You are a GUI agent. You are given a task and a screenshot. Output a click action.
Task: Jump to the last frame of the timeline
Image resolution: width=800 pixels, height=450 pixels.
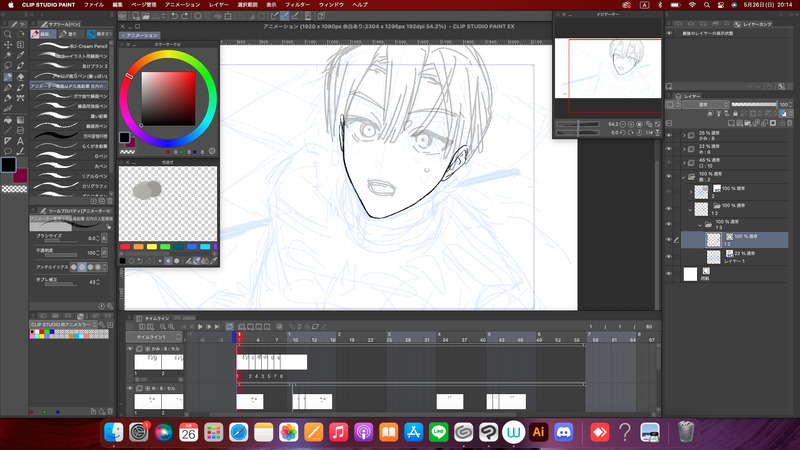(217, 327)
